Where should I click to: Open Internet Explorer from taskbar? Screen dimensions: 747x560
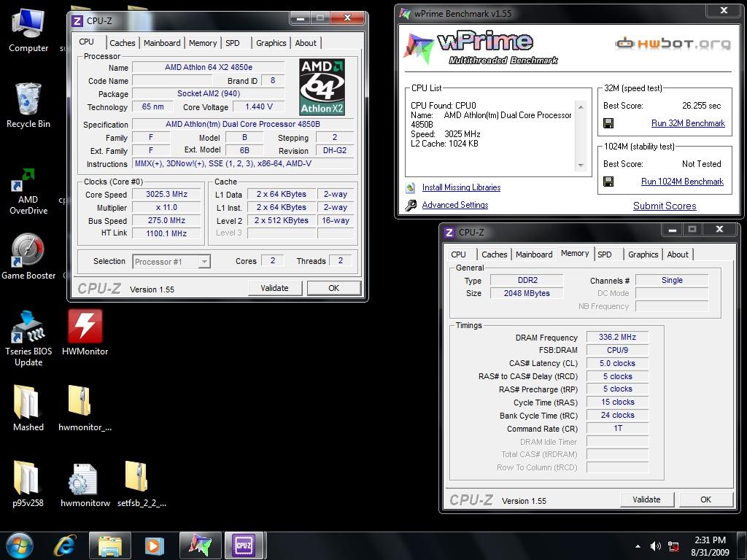(65, 545)
